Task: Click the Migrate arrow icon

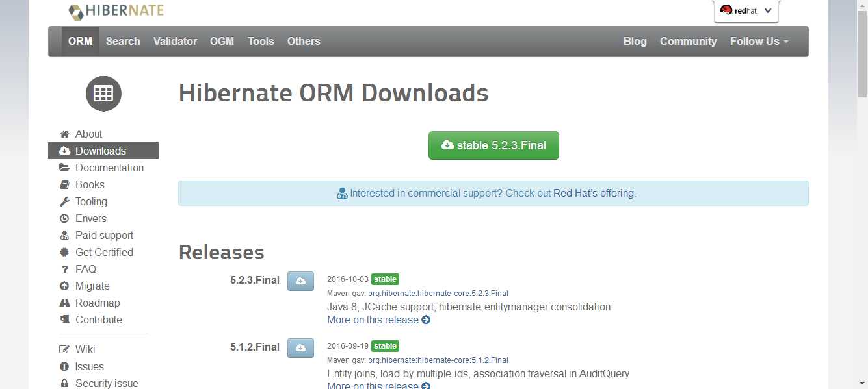Action: [64, 286]
